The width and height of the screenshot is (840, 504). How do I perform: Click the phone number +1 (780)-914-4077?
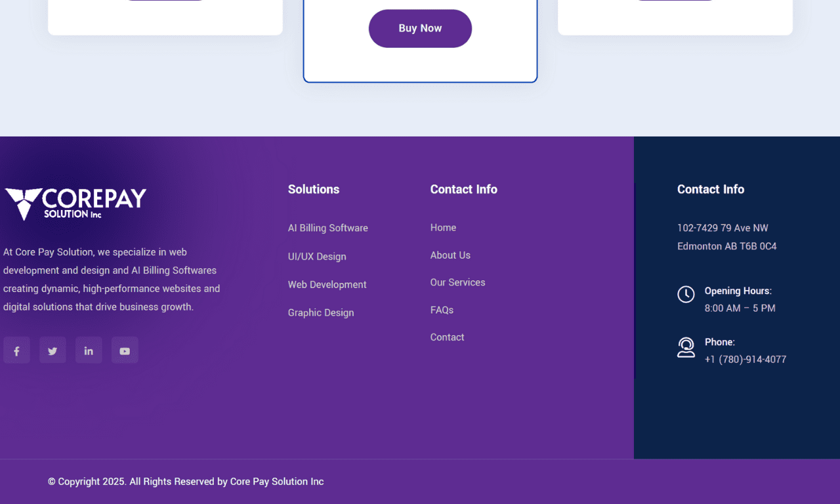coord(745,360)
